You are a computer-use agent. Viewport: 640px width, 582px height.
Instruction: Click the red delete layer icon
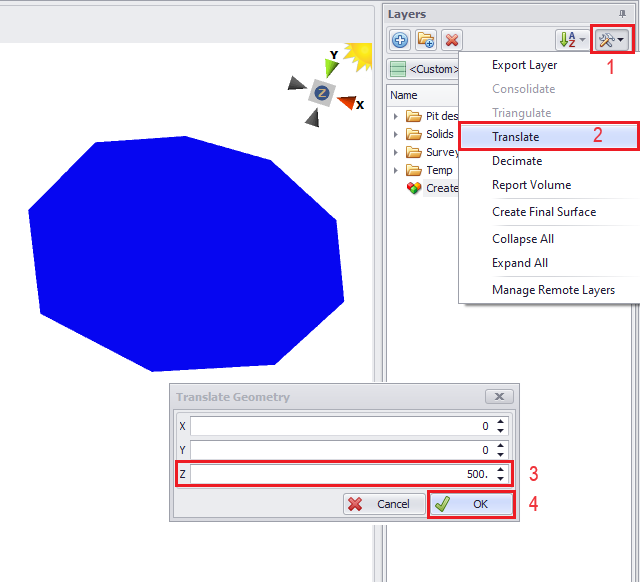point(452,40)
